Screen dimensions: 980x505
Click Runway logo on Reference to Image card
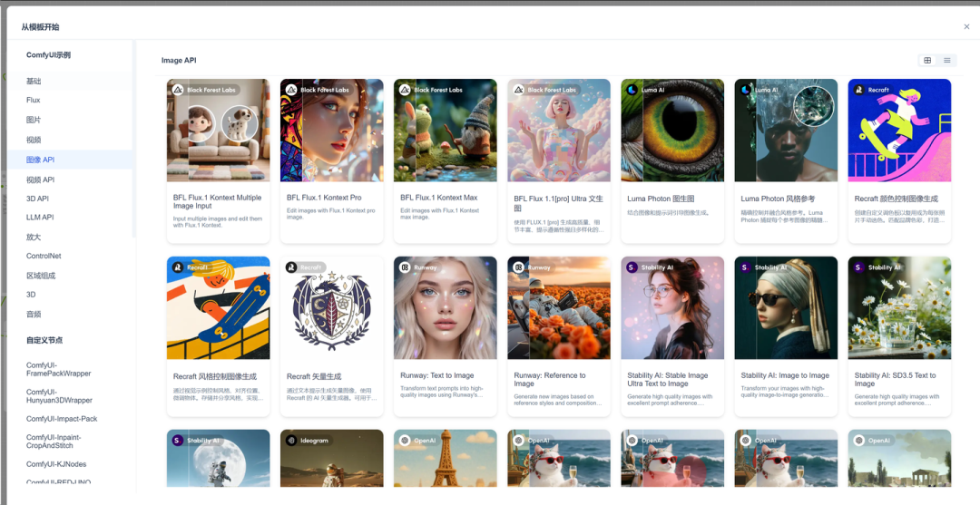[518, 267]
